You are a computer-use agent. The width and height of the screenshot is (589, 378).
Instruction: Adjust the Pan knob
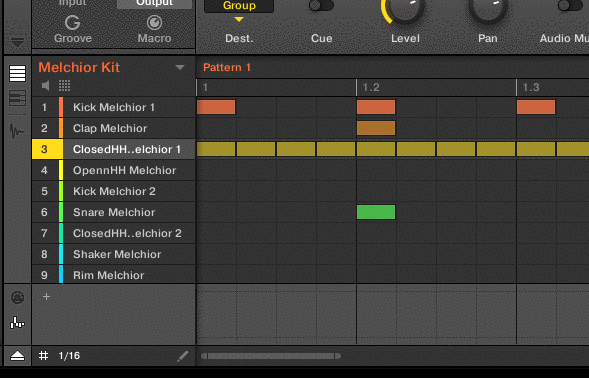coord(488,8)
